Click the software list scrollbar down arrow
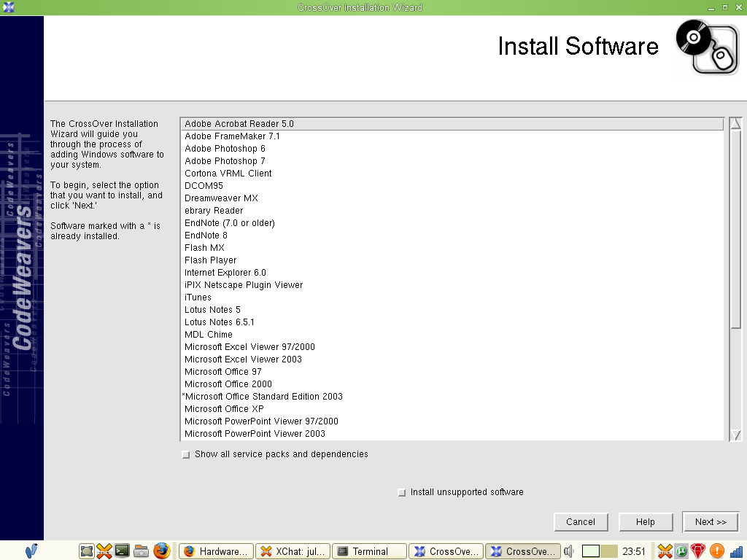The image size is (747, 560). [x=735, y=435]
